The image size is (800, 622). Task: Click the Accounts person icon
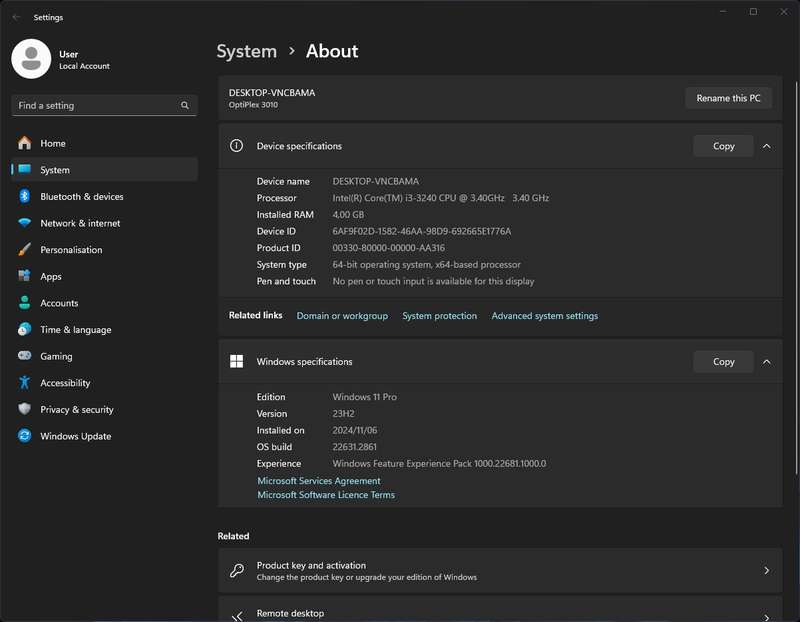tap(24, 303)
